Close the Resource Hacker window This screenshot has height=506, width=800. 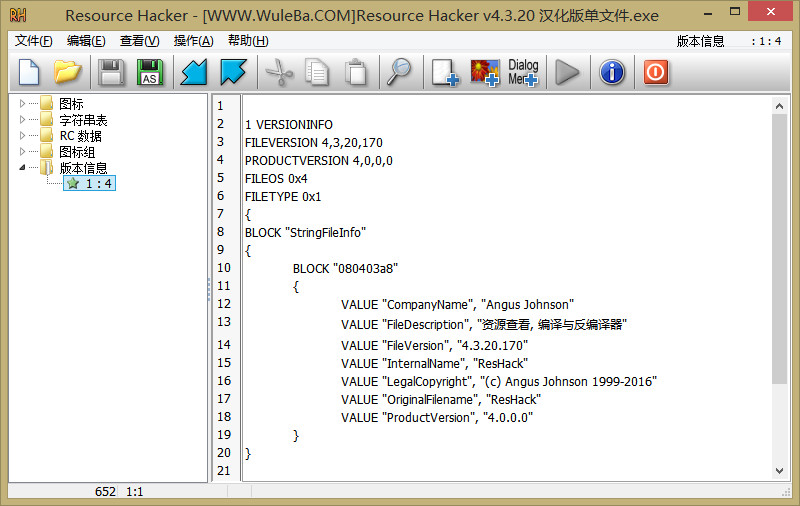[x=770, y=11]
